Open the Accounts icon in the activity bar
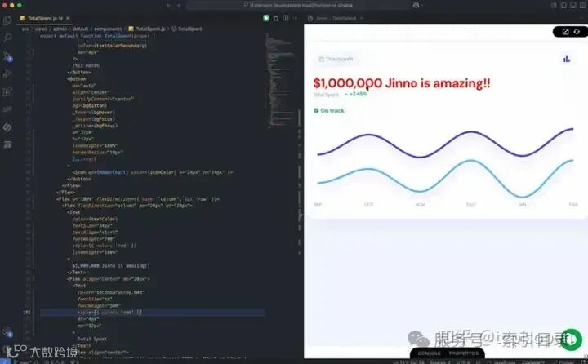The height and width of the screenshot is (364, 588). coord(7,332)
